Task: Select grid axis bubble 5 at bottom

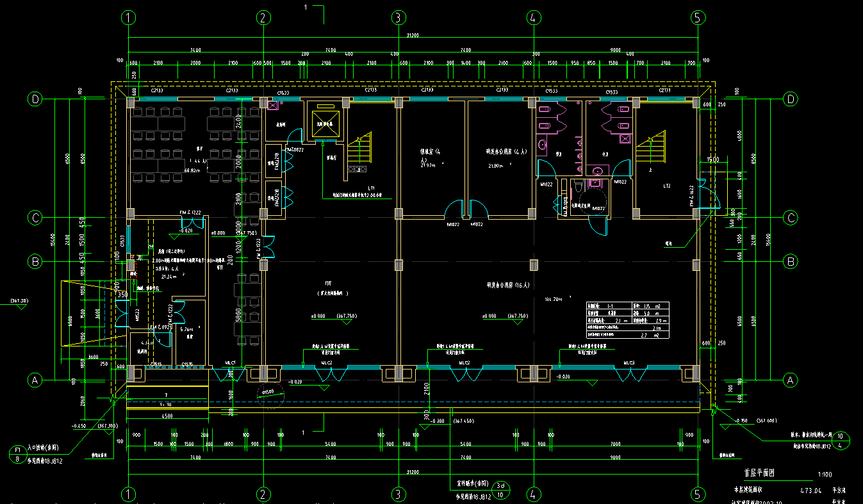Action: point(699,494)
